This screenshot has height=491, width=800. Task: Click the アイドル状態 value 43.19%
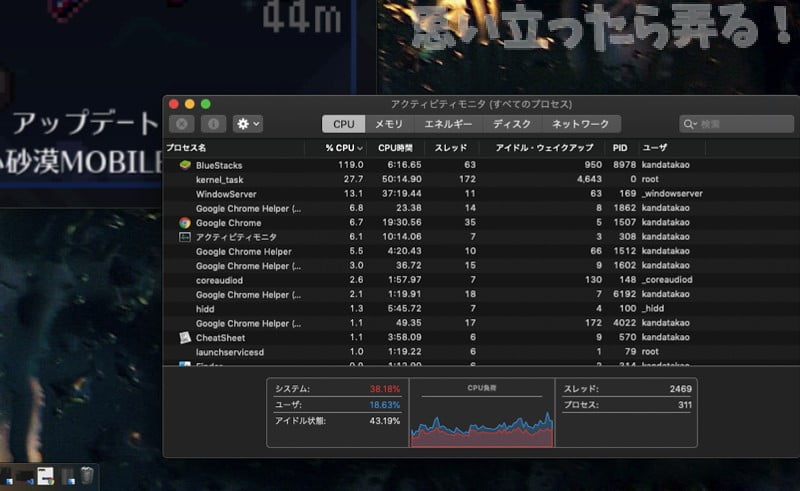pos(385,421)
